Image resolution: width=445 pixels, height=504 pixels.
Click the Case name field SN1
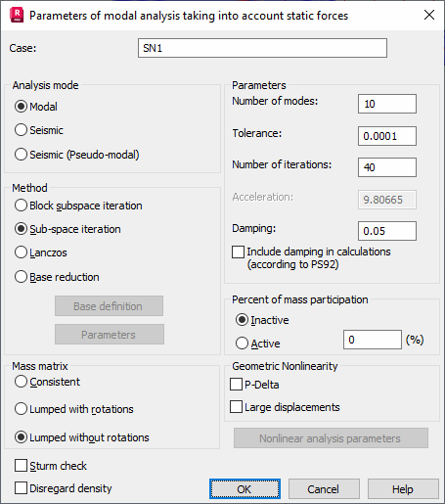(262, 48)
